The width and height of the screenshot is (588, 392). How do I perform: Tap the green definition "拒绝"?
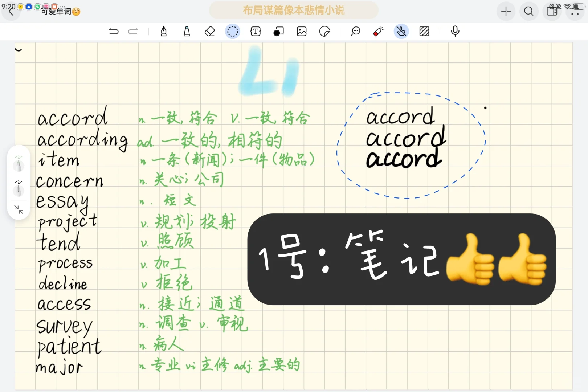tap(174, 282)
